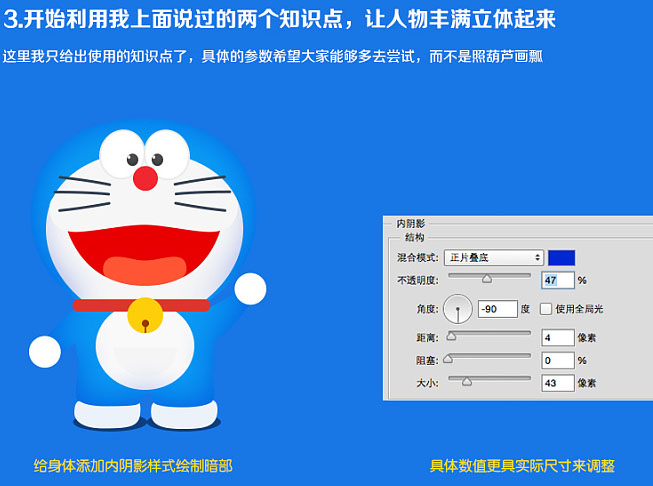Click the 角度 angle dial

(x=458, y=309)
